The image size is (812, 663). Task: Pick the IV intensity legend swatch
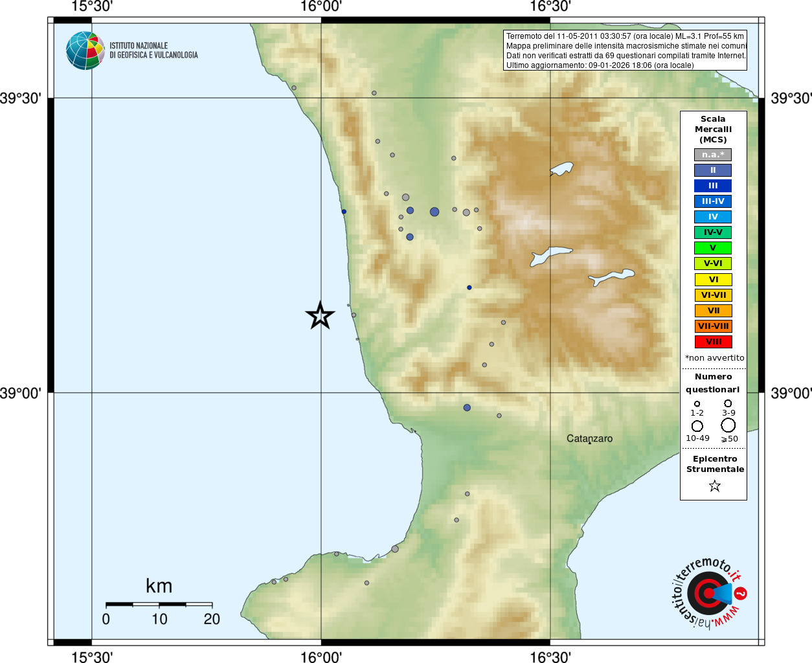click(x=713, y=217)
